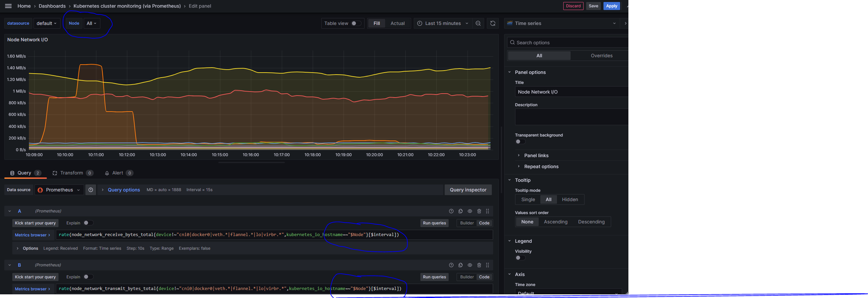Apply the panel changes
This screenshot has height=298, width=868.
click(x=611, y=6)
